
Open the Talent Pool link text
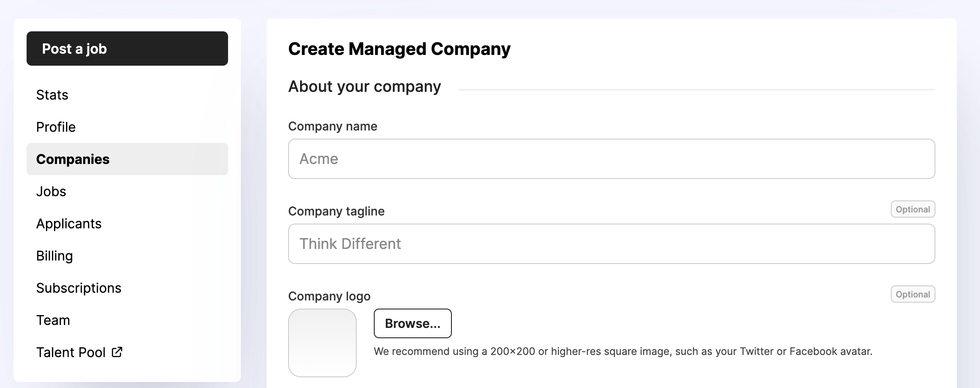coord(71,352)
